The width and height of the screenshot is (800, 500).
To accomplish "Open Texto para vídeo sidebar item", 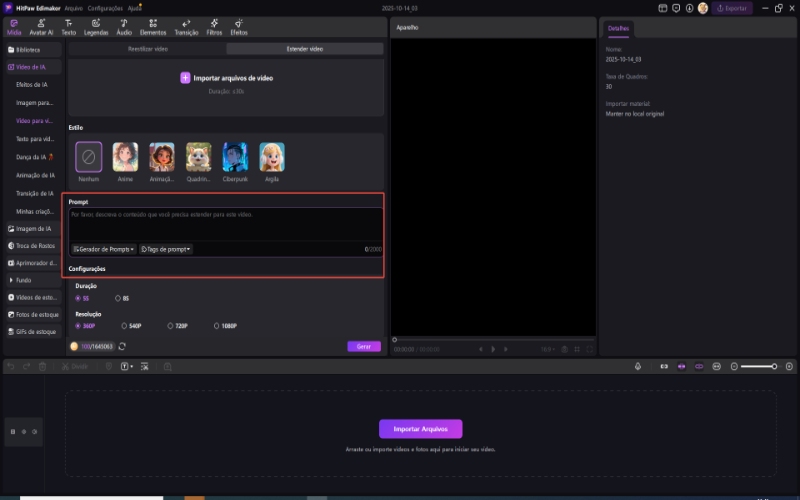I will (35, 139).
